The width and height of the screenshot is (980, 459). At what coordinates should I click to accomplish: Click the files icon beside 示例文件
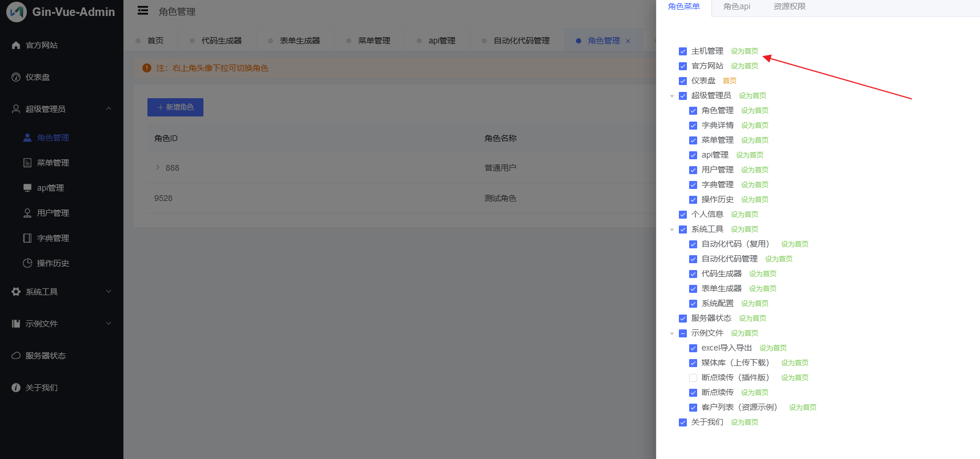click(x=16, y=324)
